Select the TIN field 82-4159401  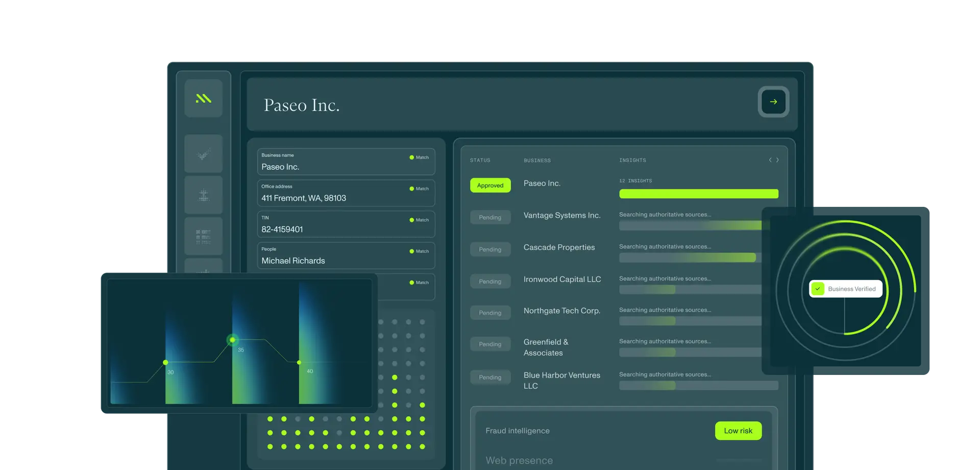346,224
